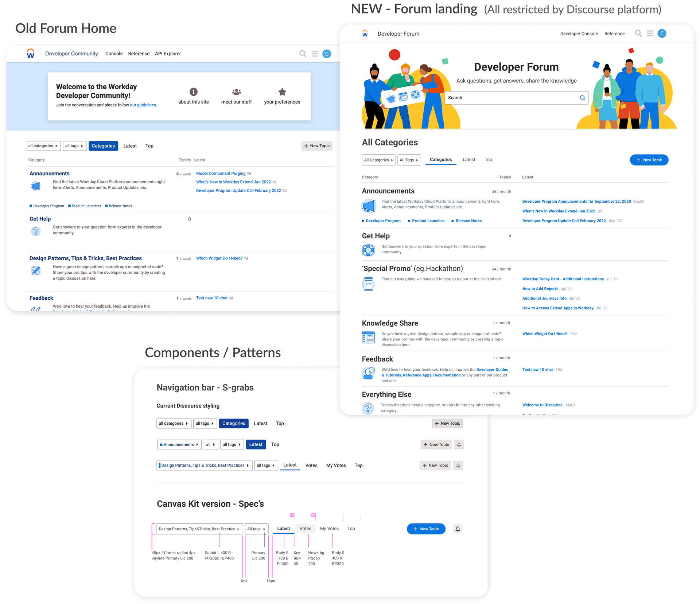The height and width of the screenshot is (604, 700).
Task: Open 'all categories' dropdown in Current Discourse styling
Action: [x=174, y=424]
